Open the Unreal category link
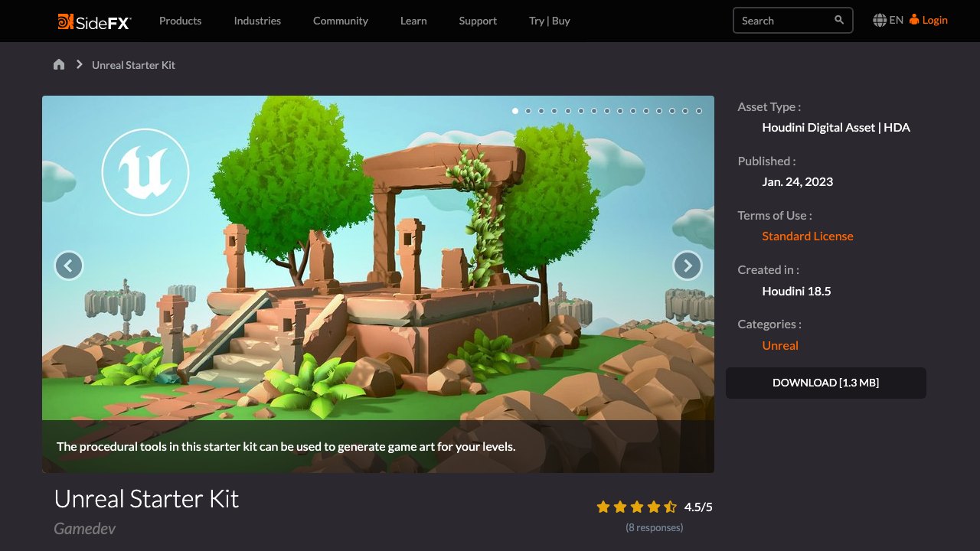This screenshot has height=551, width=980. (780, 345)
